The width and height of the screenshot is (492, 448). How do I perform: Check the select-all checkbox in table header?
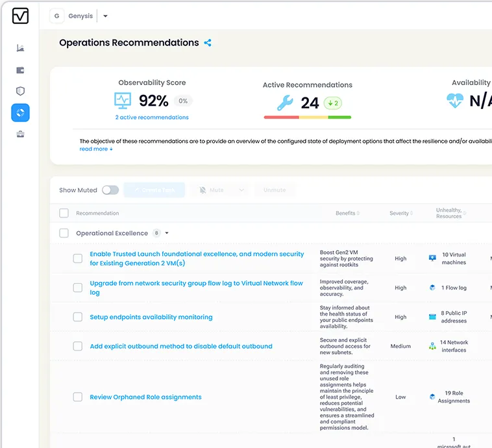(64, 213)
